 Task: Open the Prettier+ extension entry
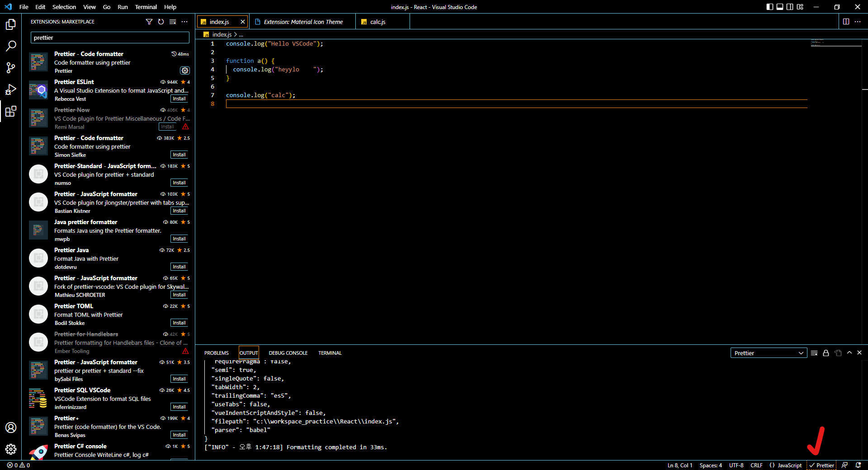109,427
